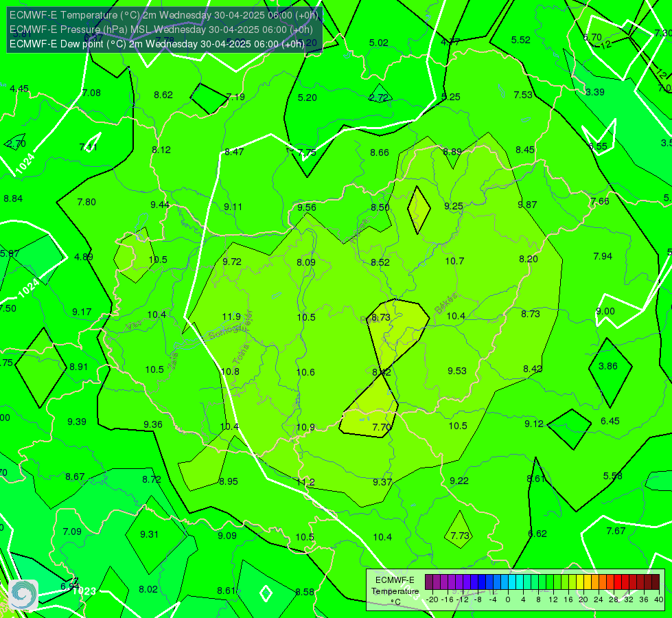Viewport: 672px width, 618px height.
Task: Click the Vas county label
Action: point(133,325)
